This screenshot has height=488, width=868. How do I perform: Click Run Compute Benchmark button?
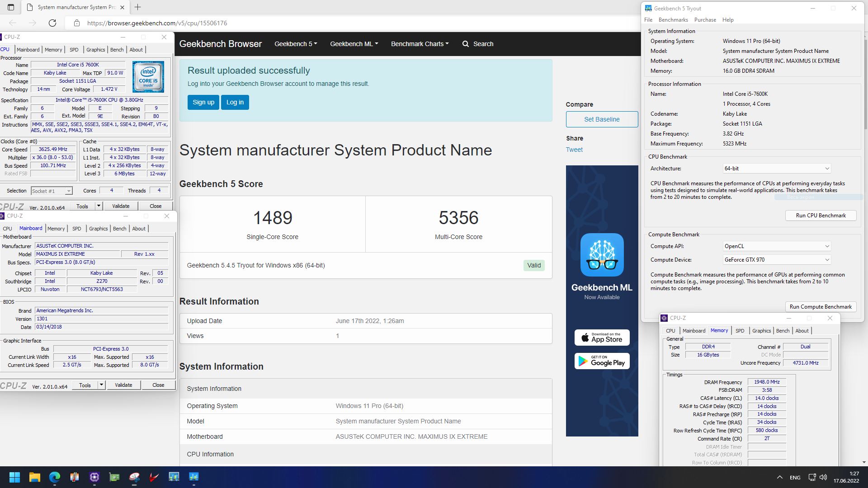[821, 307]
